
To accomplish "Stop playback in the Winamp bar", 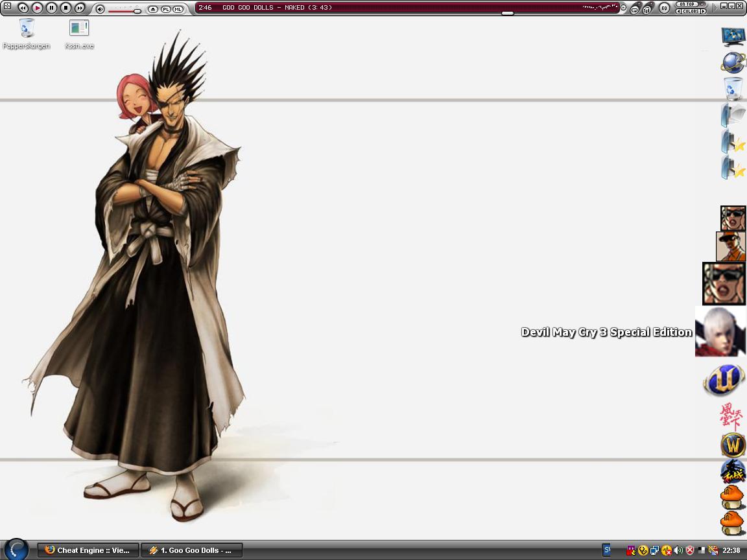I will point(65,8).
